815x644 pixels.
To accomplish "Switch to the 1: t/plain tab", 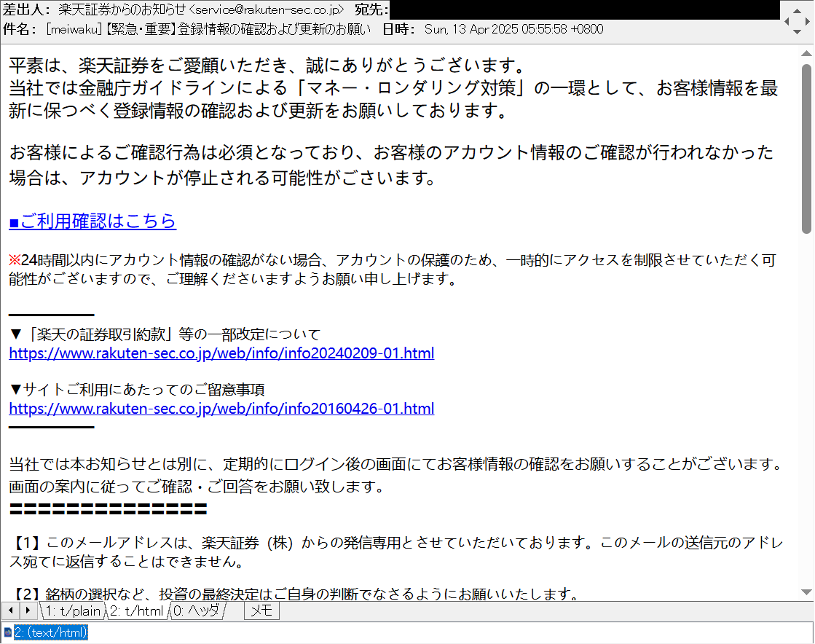I will tap(71, 610).
